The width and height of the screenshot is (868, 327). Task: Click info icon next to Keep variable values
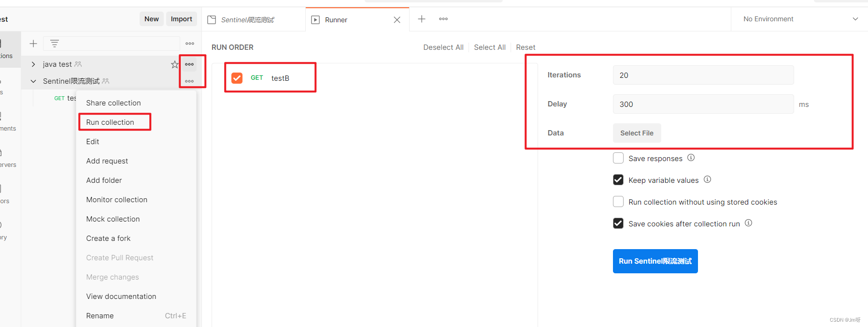coord(707,179)
